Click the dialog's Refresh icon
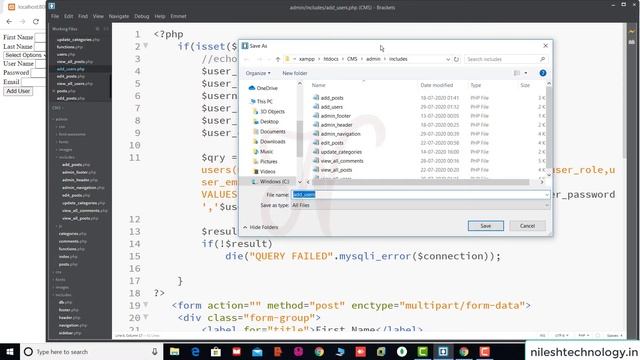640x360 pixels. 456,59
